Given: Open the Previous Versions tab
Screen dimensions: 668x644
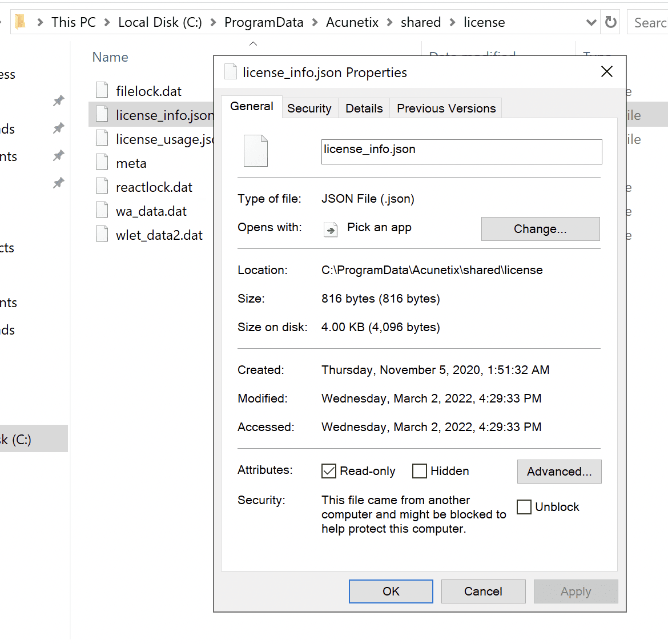Looking at the screenshot, I should click(x=446, y=108).
